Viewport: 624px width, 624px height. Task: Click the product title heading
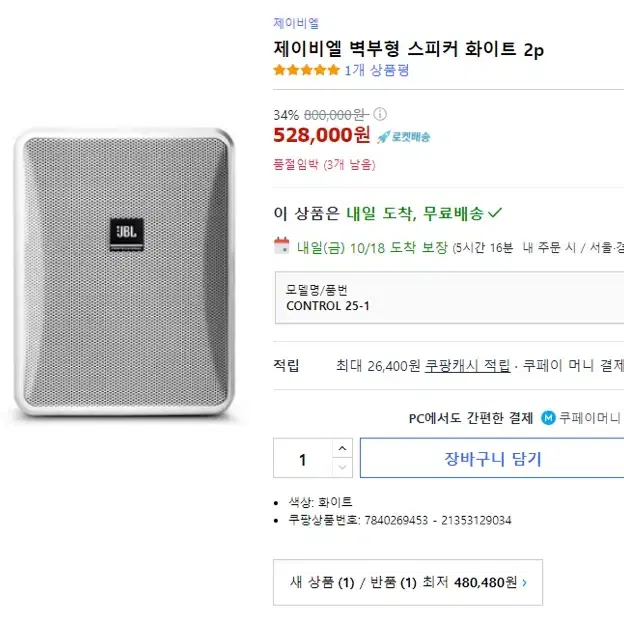pyautogui.click(x=409, y=49)
